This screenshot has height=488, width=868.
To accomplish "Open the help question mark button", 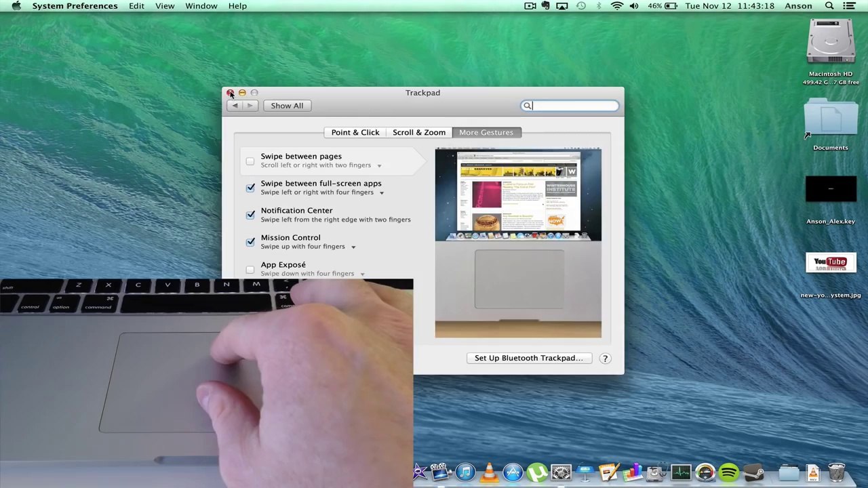I will pos(605,358).
